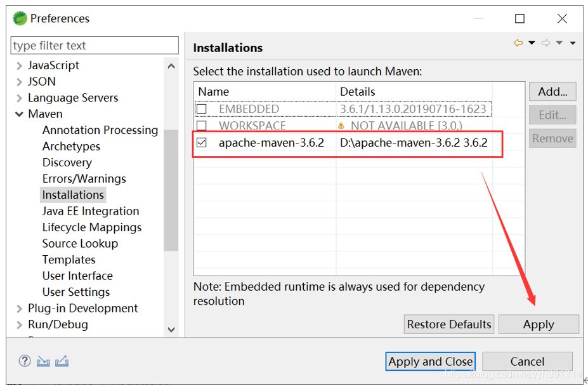The image size is (588, 386).
Task: Open the Archetypes preference page
Action: [x=71, y=146]
